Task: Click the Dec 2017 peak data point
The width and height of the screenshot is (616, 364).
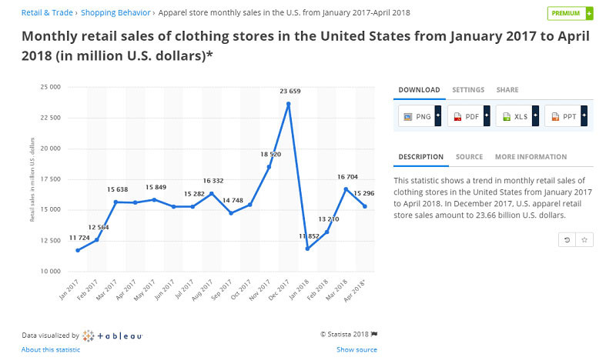Action: pyautogui.click(x=288, y=104)
